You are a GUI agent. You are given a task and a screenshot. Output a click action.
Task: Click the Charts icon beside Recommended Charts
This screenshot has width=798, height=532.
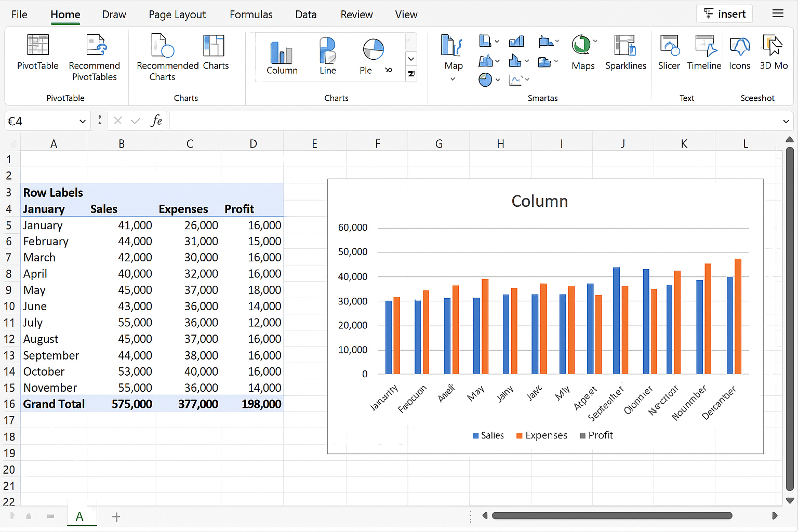pos(214,45)
